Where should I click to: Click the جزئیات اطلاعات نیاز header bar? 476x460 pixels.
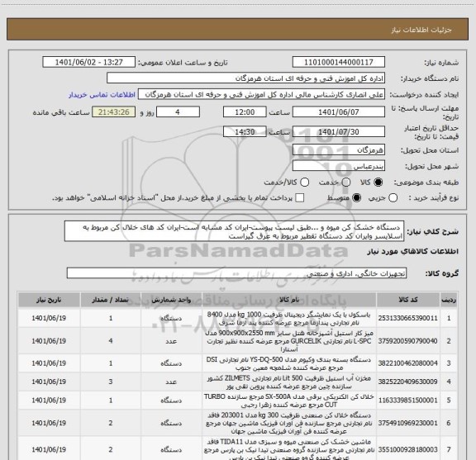[237, 29]
